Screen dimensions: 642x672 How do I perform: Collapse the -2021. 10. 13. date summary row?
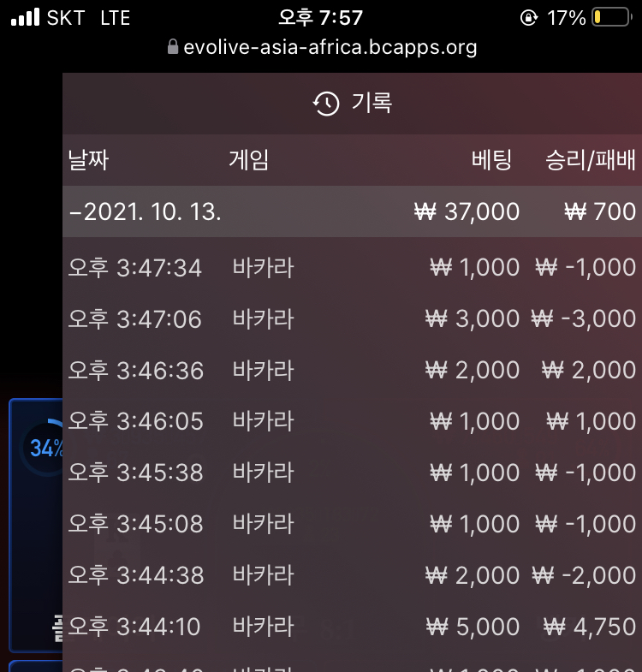click(352, 211)
